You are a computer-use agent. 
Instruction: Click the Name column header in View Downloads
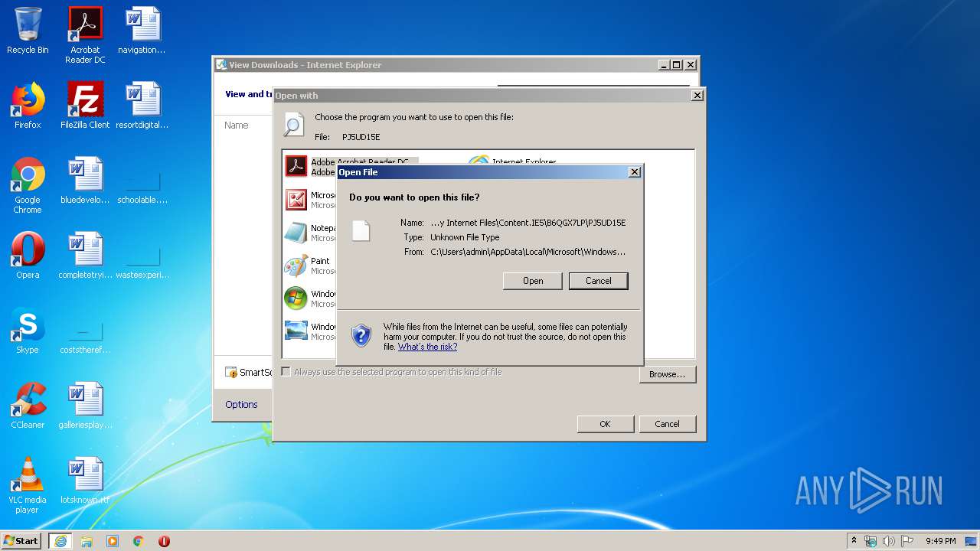pos(236,126)
